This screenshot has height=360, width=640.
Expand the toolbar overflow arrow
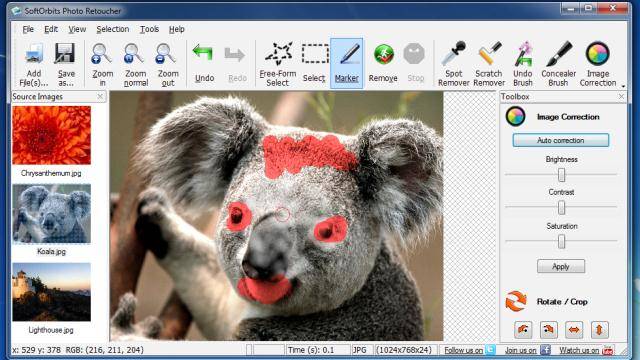623,86
